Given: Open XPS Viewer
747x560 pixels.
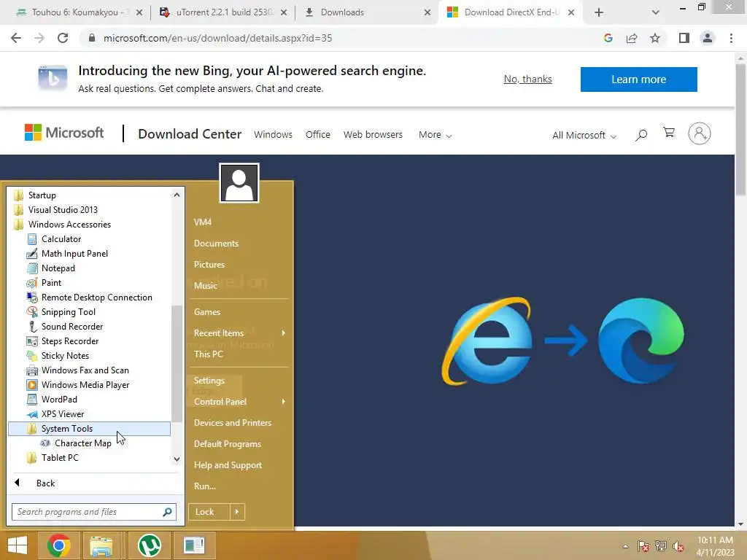Looking at the screenshot, I should point(63,414).
